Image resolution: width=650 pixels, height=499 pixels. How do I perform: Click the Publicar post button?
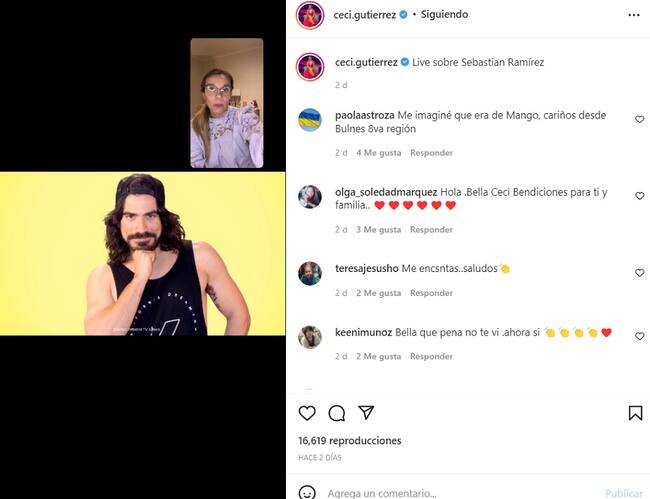click(624, 493)
